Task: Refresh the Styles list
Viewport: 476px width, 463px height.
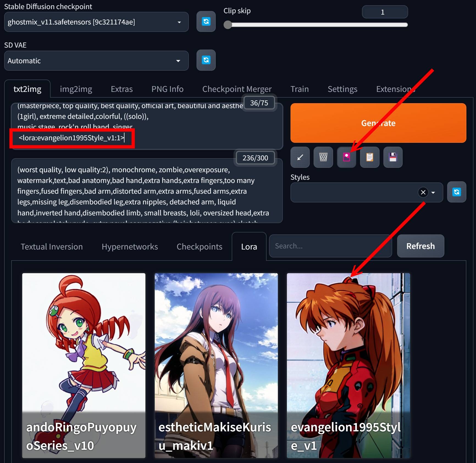Action: click(456, 192)
